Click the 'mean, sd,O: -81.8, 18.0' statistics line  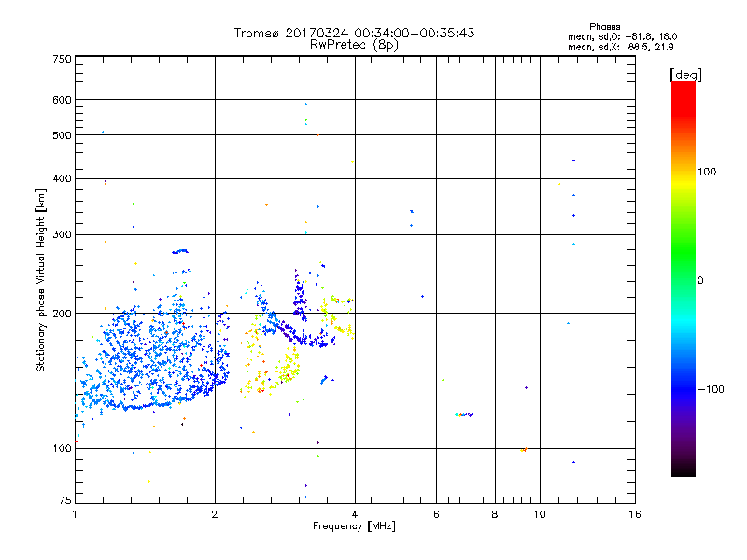622,36
